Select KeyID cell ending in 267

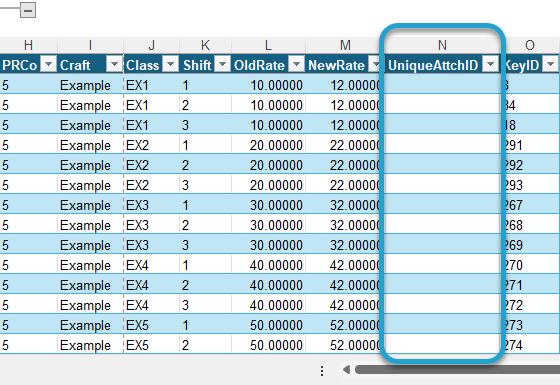pos(530,205)
